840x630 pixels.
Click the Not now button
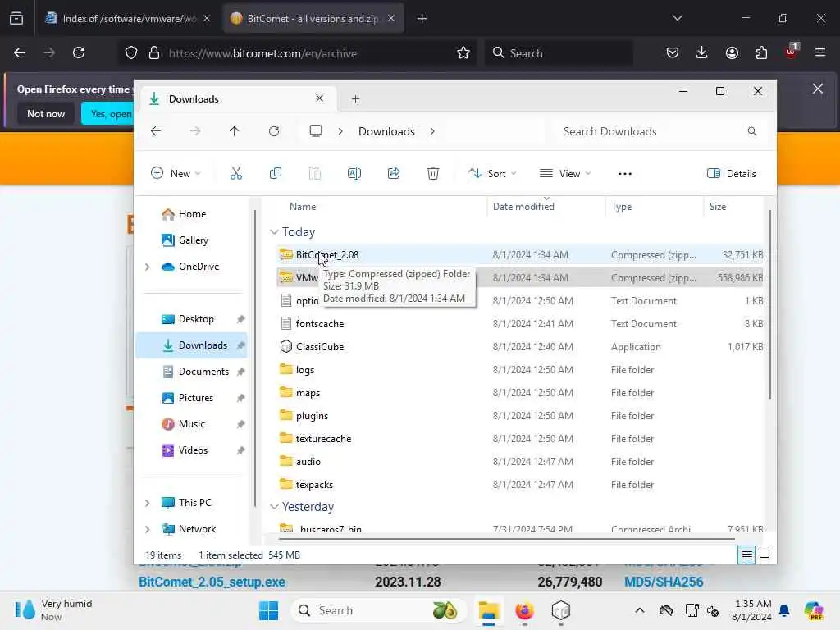click(x=46, y=113)
